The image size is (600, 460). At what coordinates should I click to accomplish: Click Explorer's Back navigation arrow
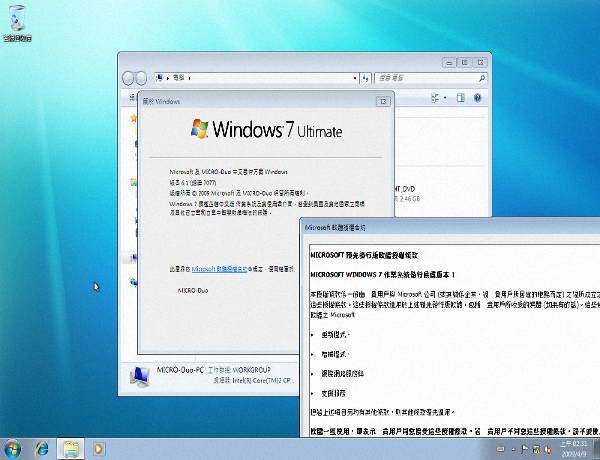pos(128,77)
